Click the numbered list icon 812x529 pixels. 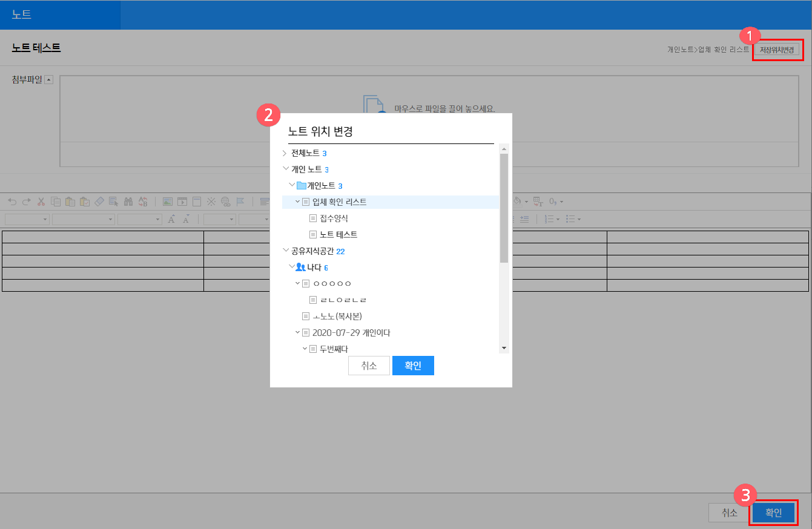pyautogui.click(x=549, y=219)
